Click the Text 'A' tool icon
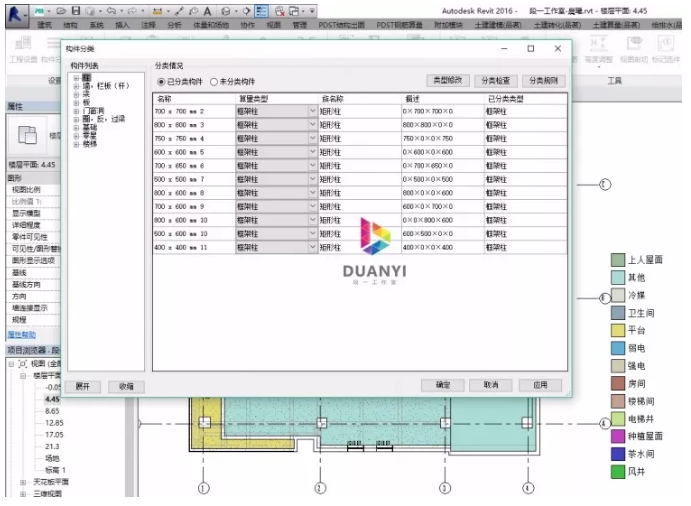The image size is (691, 506). pyautogui.click(x=207, y=11)
